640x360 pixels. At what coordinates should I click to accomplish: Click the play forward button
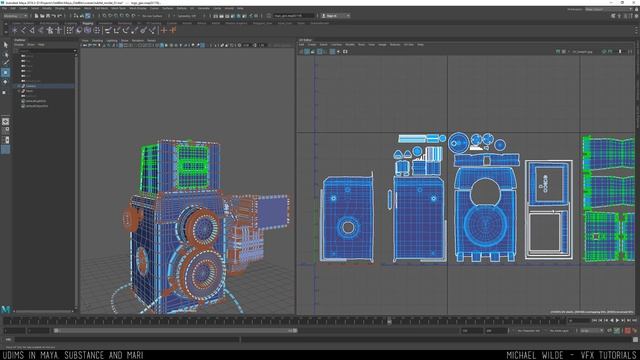pyautogui.click(x=617, y=321)
